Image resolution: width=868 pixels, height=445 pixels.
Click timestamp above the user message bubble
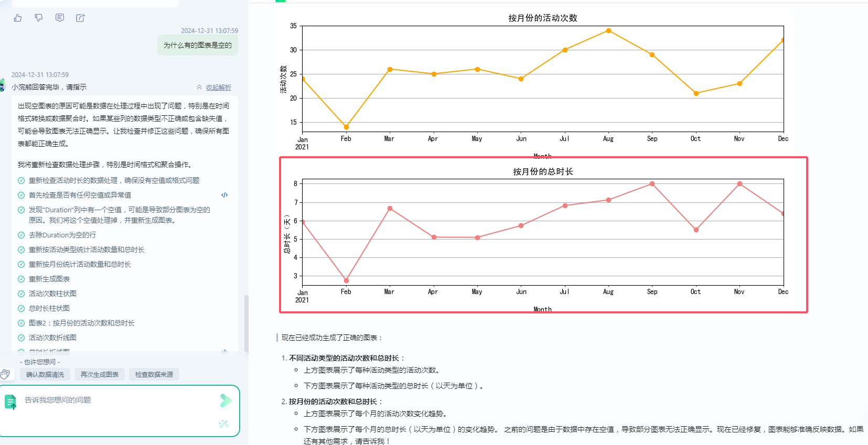(x=209, y=31)
